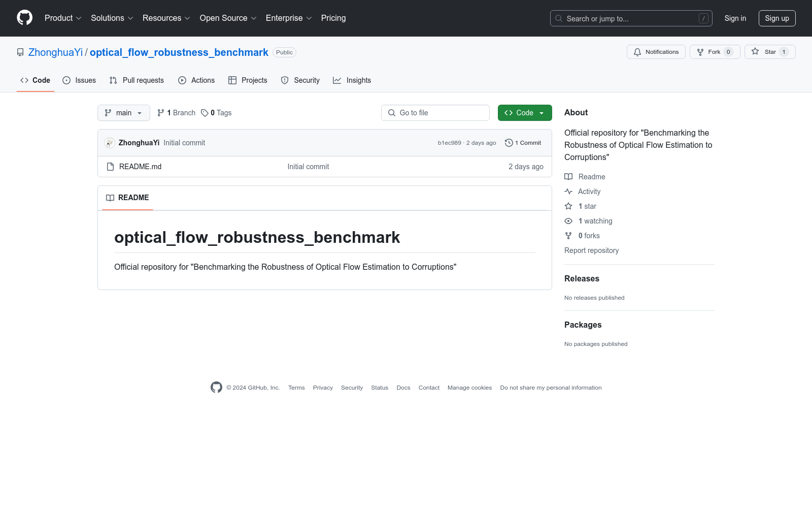Switch to the Issues tab

79,80
